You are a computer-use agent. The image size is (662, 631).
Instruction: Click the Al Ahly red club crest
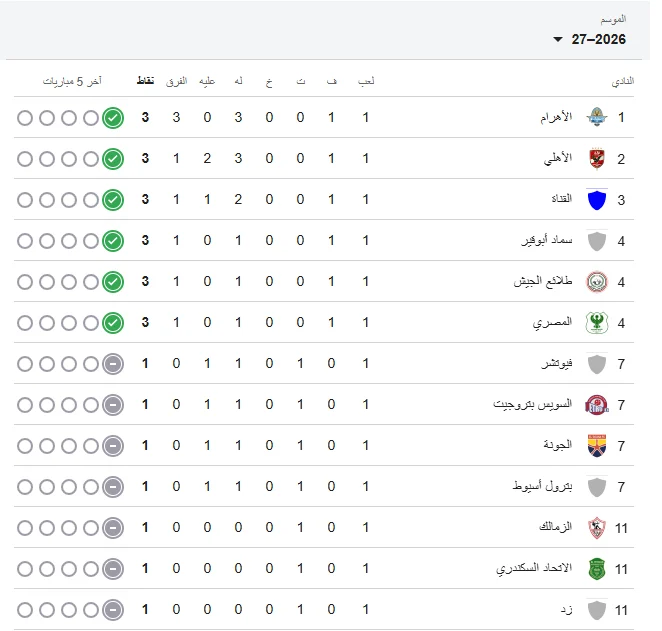(x=597, y=159)
